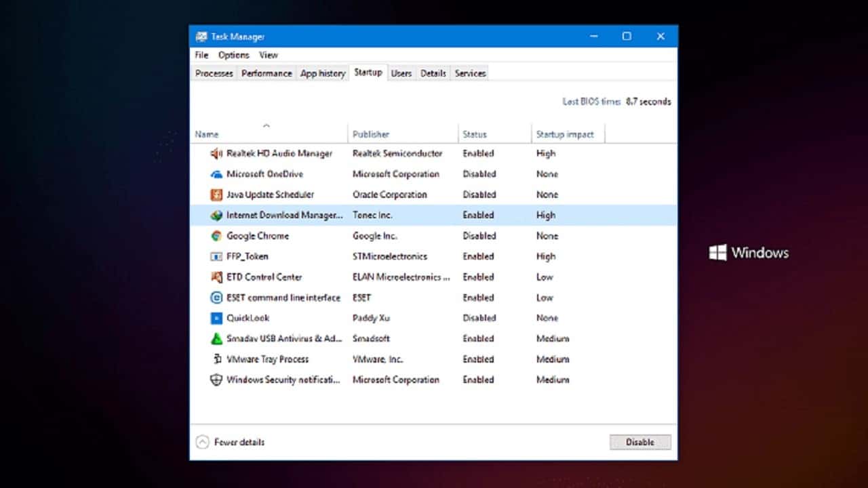Click the Smadav USB Antivirus green icon

coord(216,339)
